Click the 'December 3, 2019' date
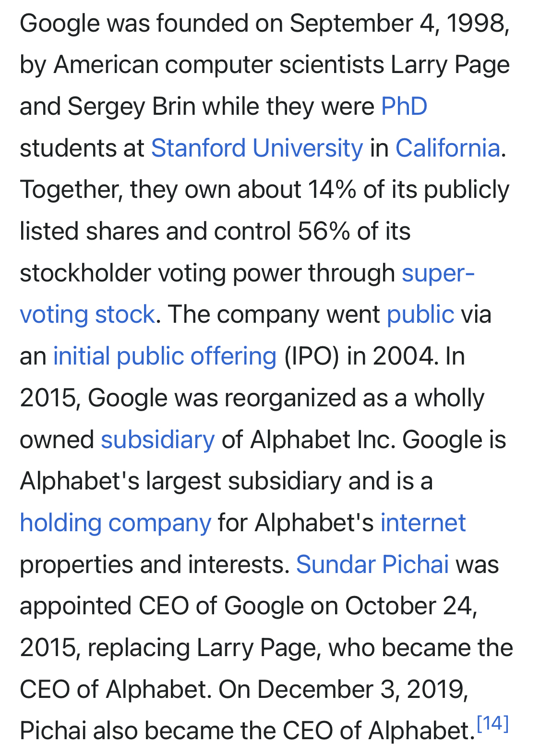Screen dimensions: 540x756 tap(362, 690)
